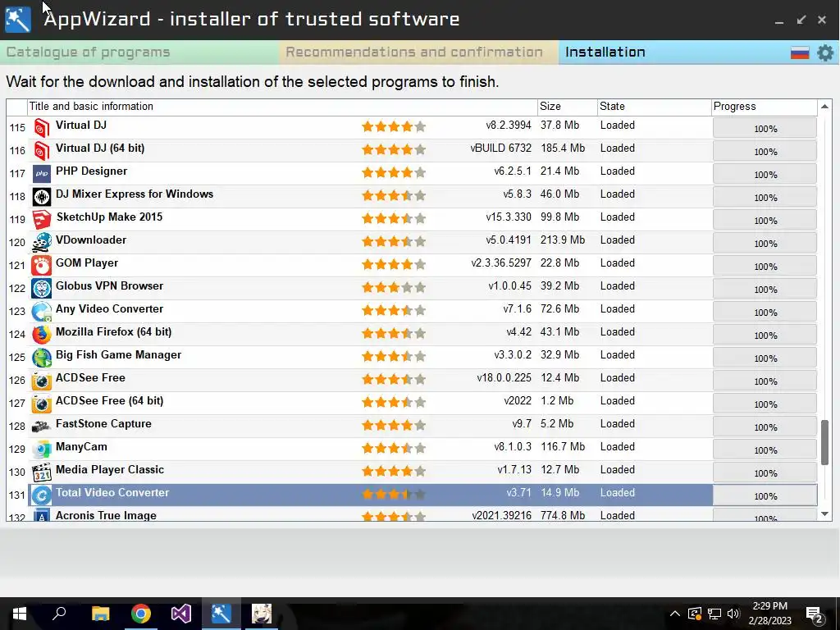Click the star rating of GOM Player
This screenshot has width=840, height=630.
tap(394, 265)
